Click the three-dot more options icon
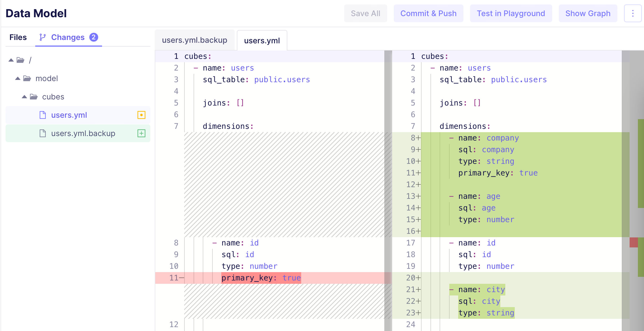 pos(633,13)
